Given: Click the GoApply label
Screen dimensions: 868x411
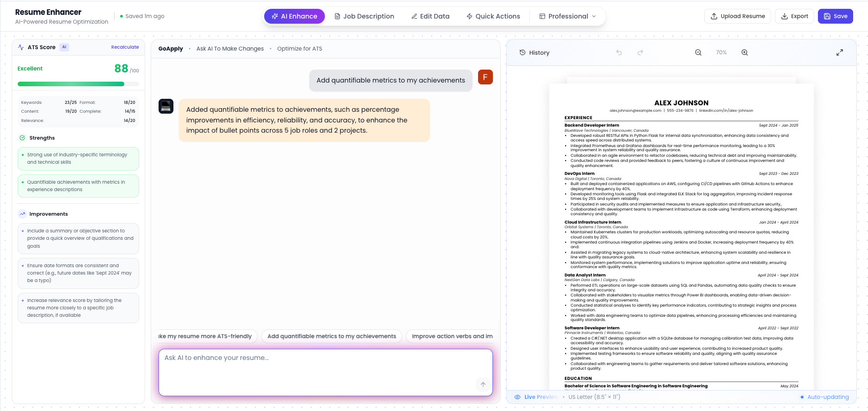Looking at the screenshot, I should tap(171, 49).
